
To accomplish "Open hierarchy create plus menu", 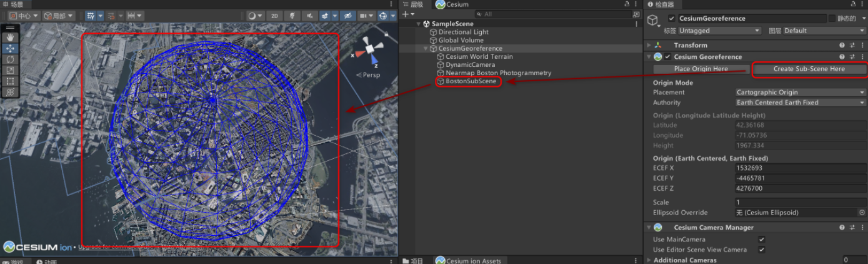I will [x=407, y=14].
